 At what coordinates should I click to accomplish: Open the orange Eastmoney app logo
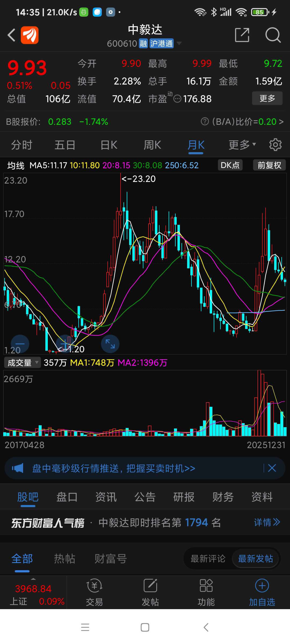pos(30,35)
